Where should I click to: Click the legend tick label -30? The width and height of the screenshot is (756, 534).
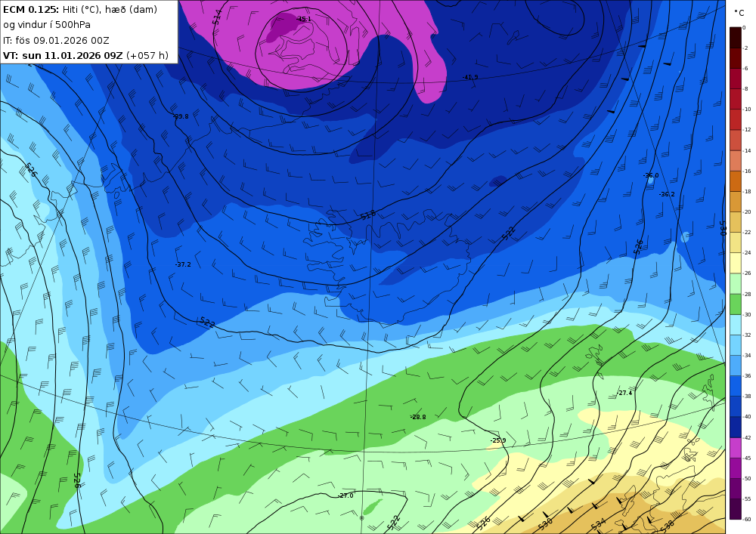click(746, 314)
